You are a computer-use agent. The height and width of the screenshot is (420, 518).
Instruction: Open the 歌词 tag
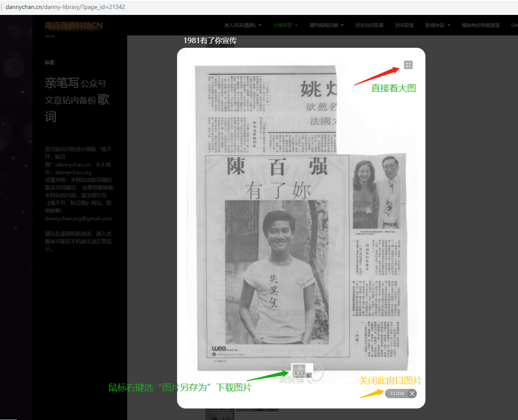pos(77,108)
